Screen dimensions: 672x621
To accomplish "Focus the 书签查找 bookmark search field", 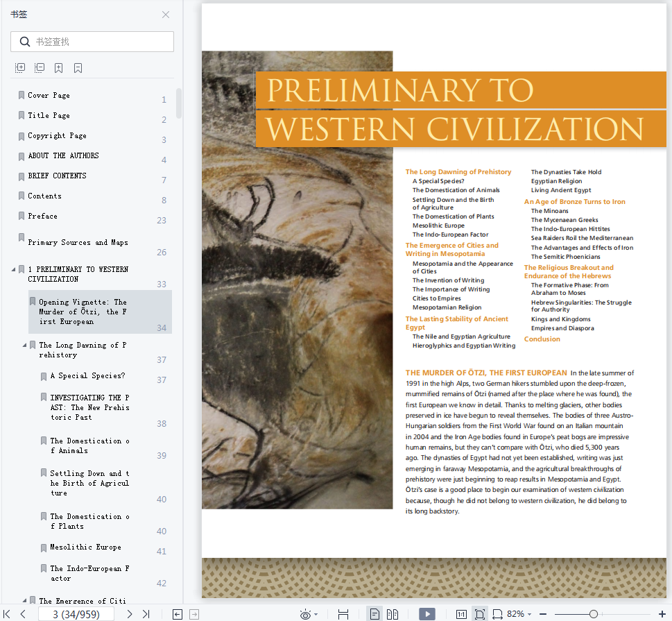I will click(92, 42).
